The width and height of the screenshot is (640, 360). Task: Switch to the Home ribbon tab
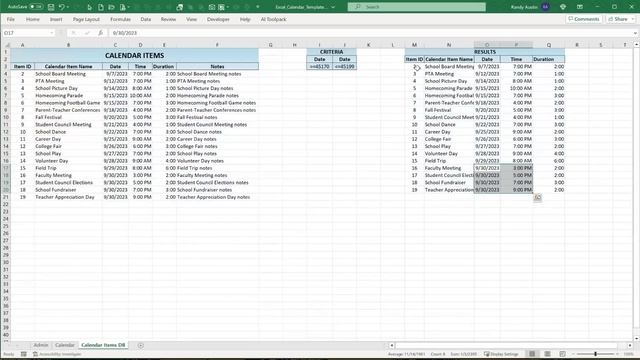[33, 19]
